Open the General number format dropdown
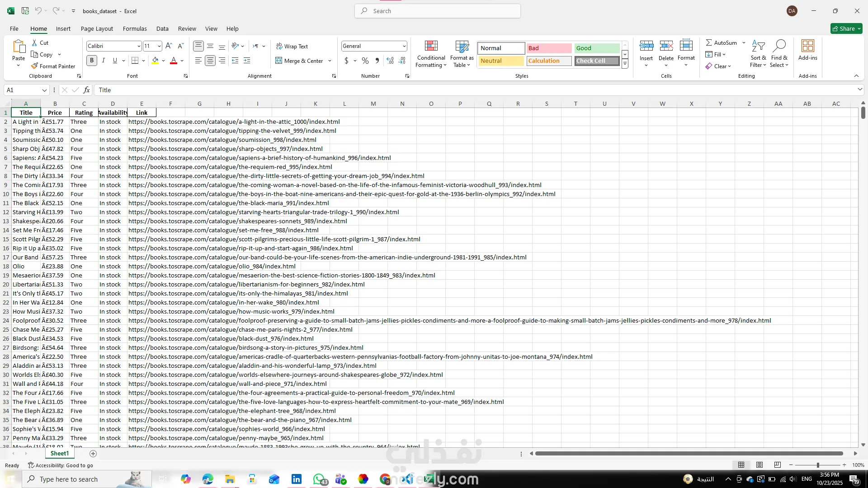The width and height of the screenshot is (868, 488). tap(404, 46)
